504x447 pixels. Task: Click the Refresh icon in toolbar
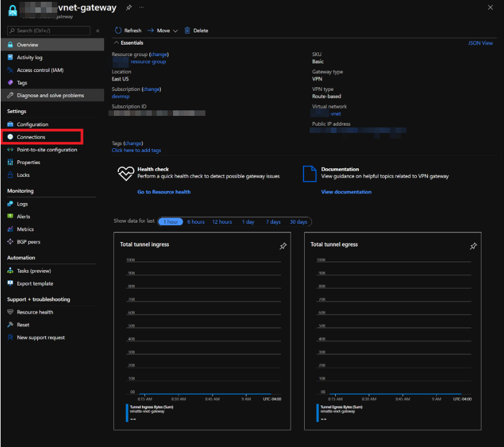(118, 30)
